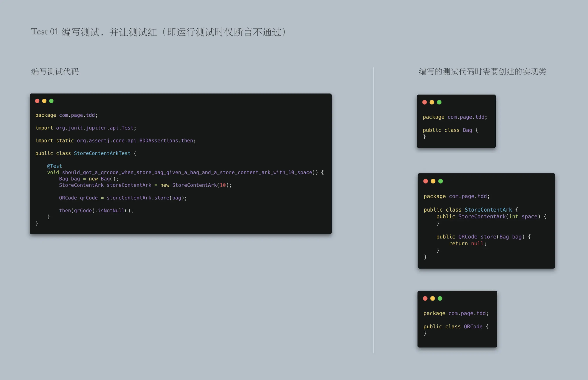Click the 编写测试代码 section heading
Viewport: 588px width, 380px height.
click(x=55, y=72)
